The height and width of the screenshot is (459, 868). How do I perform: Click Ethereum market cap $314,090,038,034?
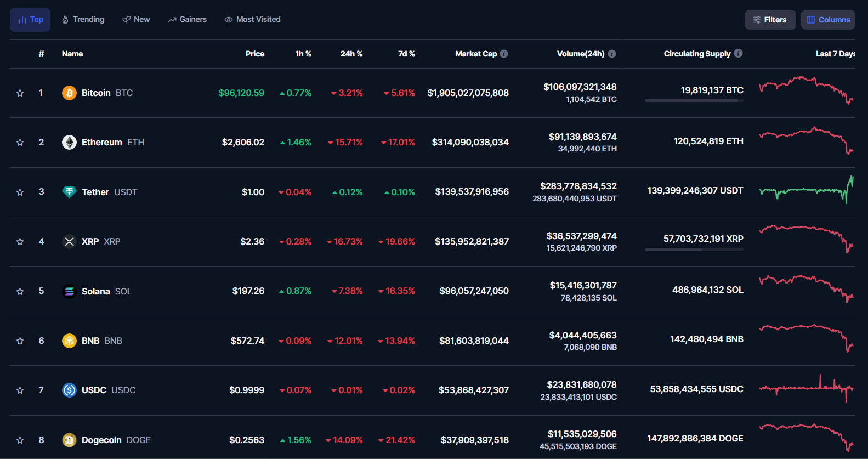pos(470,142)
